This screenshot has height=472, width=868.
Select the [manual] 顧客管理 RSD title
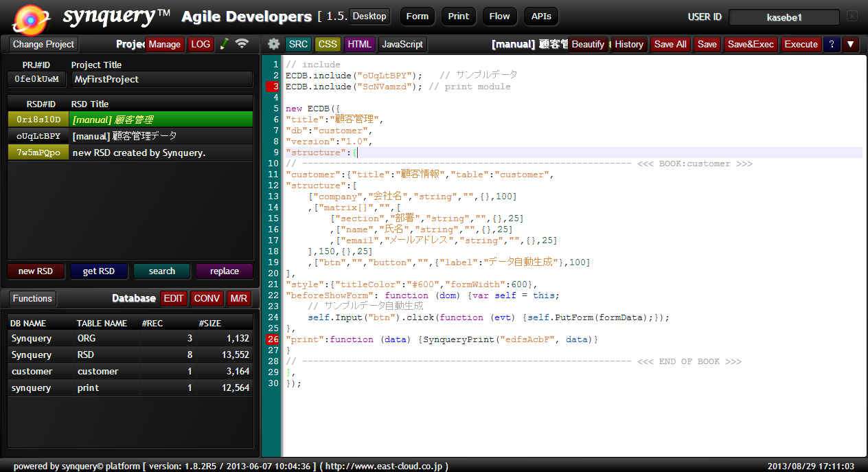pos(161,120)
